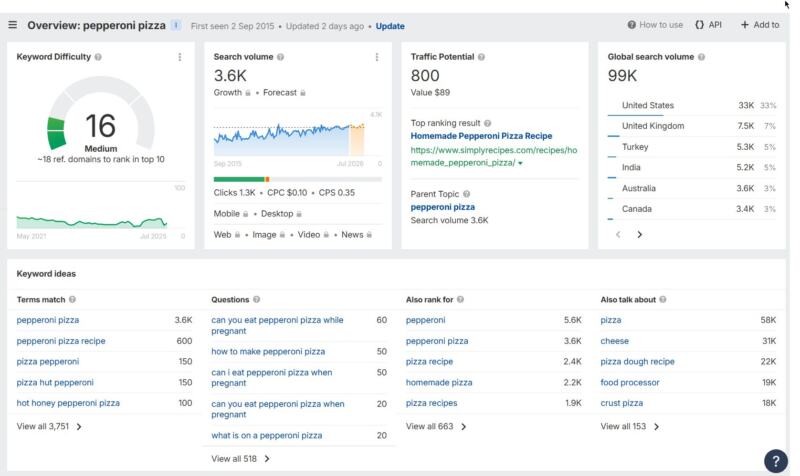Click the United Kingdom row
800x476 pixels.
(x=692, y=126)
